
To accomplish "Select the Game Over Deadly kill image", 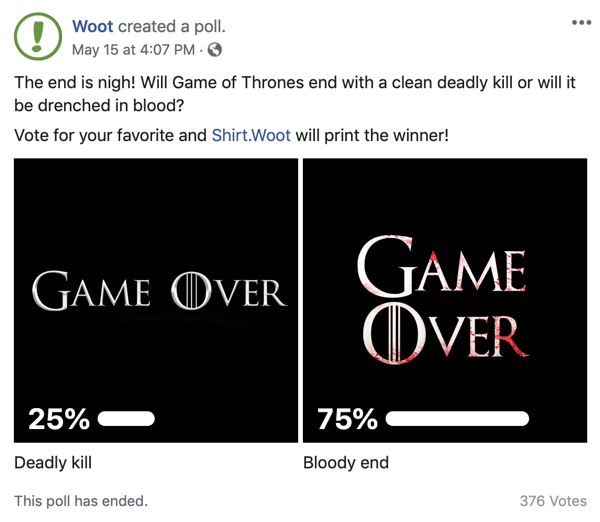I will pyautogui.click(x=156, y=300).
